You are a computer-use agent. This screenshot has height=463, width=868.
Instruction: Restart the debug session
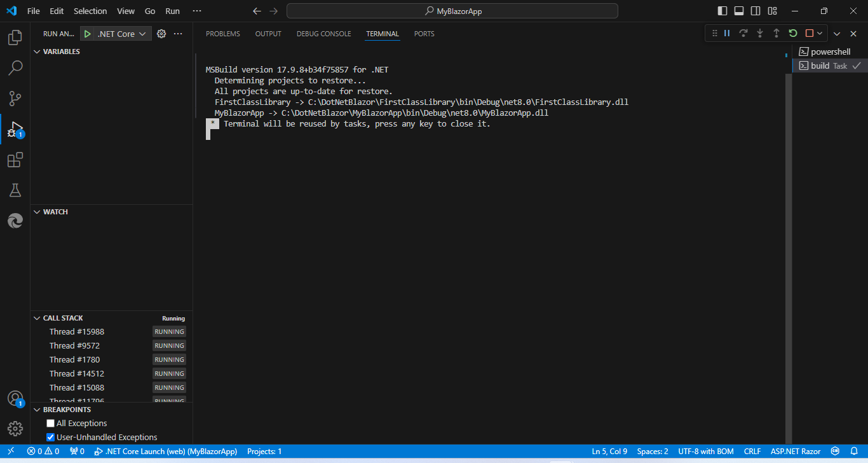click(x=792, y=33)
